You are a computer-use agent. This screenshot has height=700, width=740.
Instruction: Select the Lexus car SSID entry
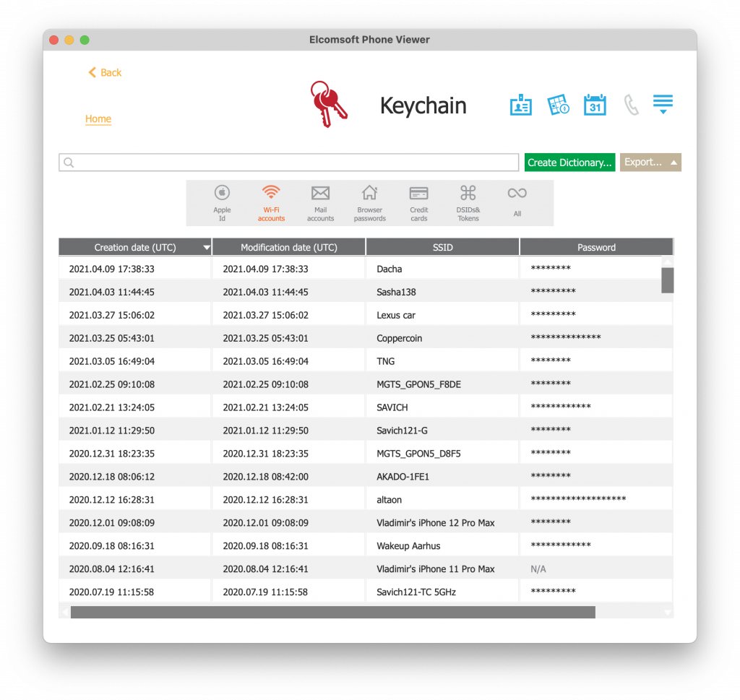395,315
